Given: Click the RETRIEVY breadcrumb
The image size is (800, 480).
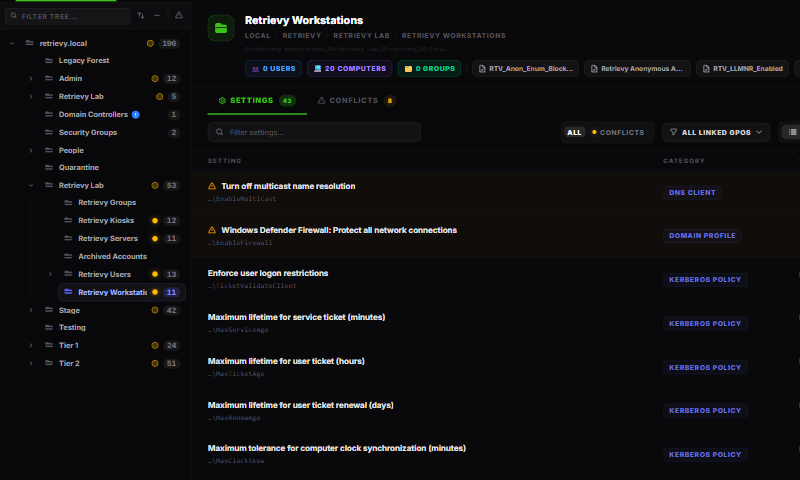Looking at the screenshot, I should point(302,36).
